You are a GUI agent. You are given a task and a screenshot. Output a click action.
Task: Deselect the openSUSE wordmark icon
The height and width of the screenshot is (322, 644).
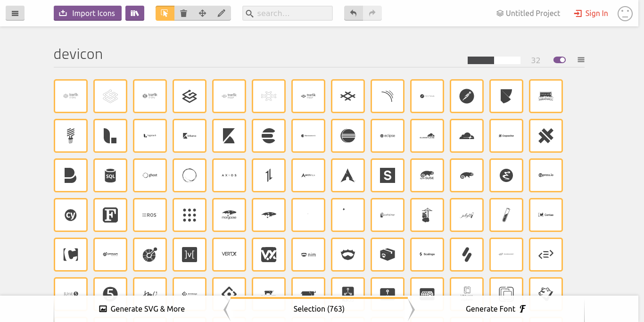pyautogui.click(x=427, y=175)
